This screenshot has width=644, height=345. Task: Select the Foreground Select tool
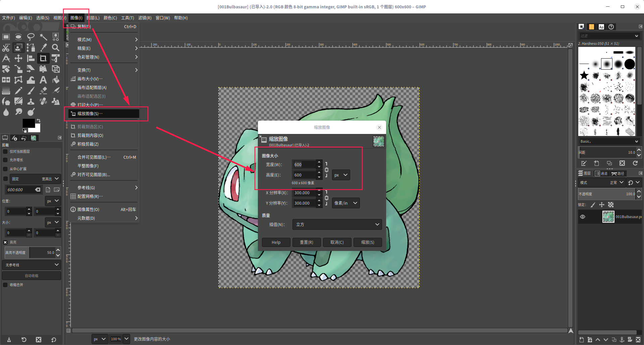[x=18, y=48]
